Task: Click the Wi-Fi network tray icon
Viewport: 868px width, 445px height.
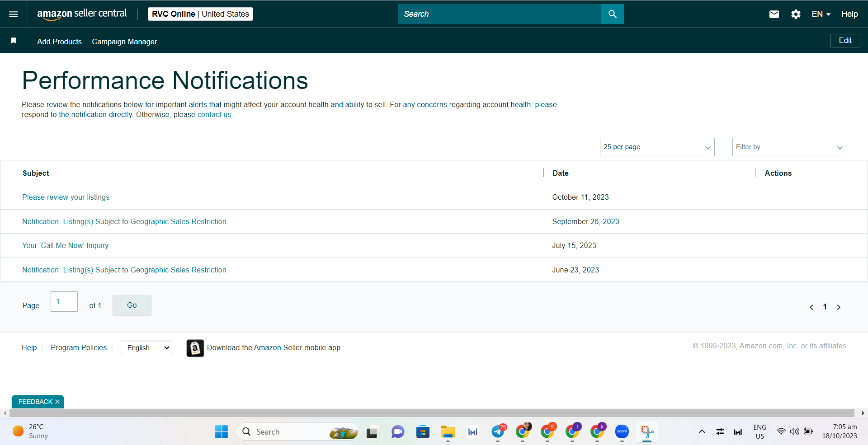Action: pyautogui.click(x=781, y=431)
